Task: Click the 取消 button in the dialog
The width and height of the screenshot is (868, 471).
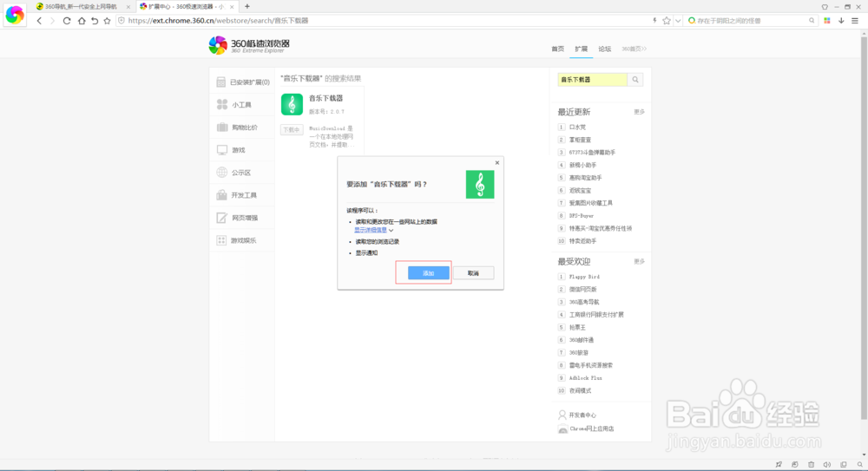Action: click(473, 273)
